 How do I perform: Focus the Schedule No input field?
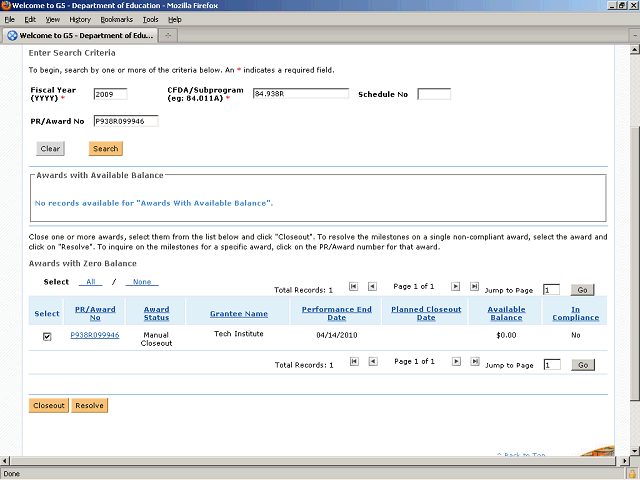click(x=434, y=94)
